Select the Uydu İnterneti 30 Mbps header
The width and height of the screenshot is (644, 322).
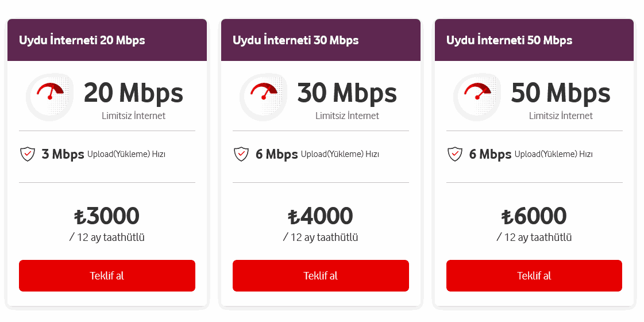click(x=321, y=40)
